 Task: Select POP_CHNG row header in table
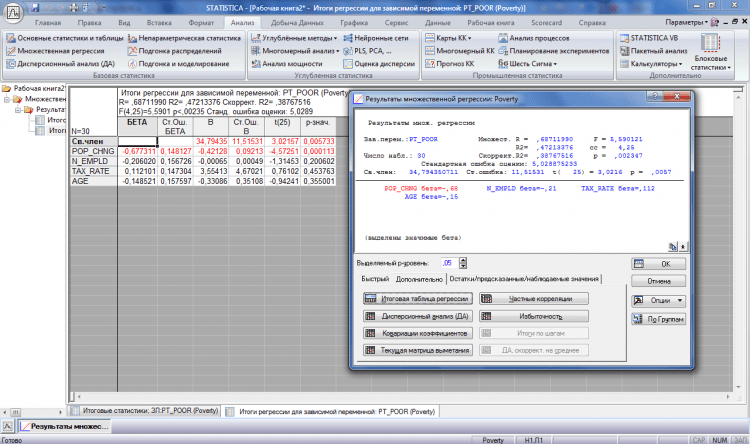pos(93,151)
